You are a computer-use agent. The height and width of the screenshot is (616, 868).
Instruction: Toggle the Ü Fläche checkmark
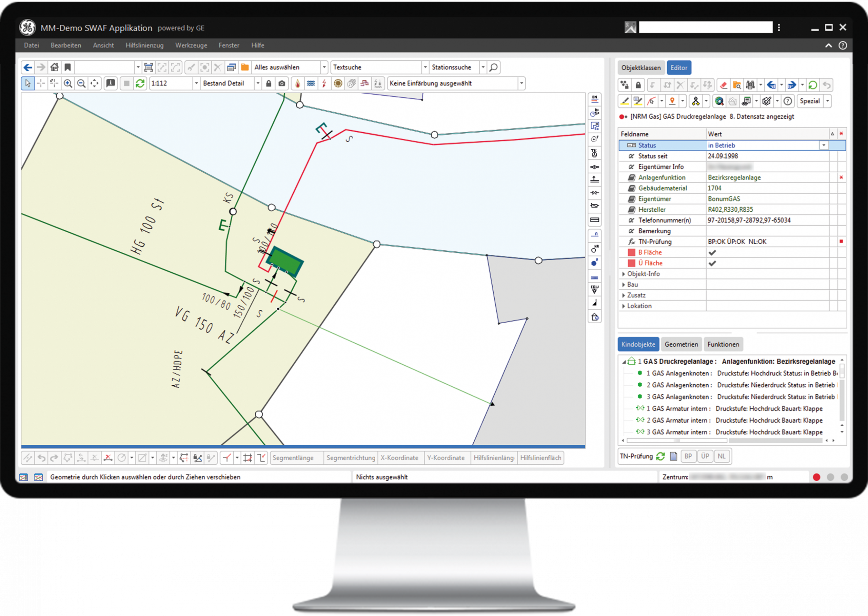coord(712,263)
